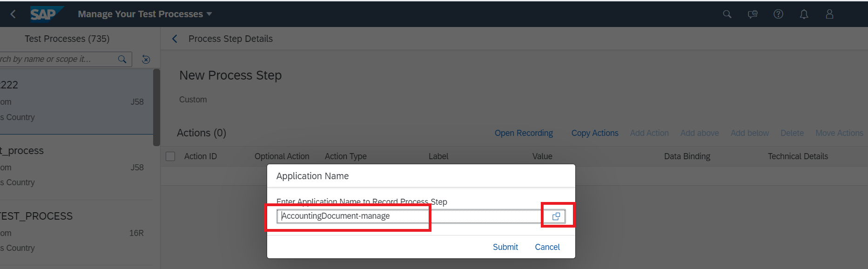The height and width of the screenshot is (269, 868).
Task: Click the Test Processes (735) heading
Action: point(67,39)
